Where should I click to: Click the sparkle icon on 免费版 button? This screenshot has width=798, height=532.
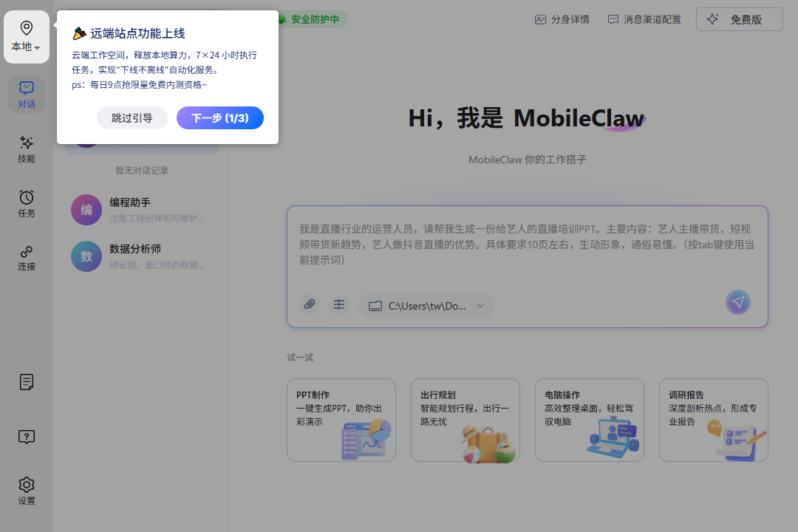point(712,19)
